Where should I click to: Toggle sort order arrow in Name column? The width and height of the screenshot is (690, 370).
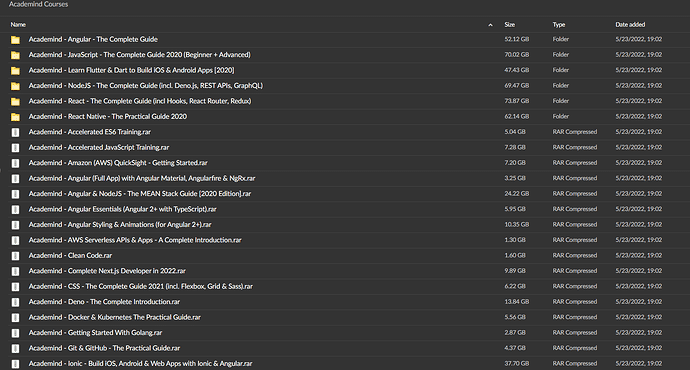pos(490,25)
